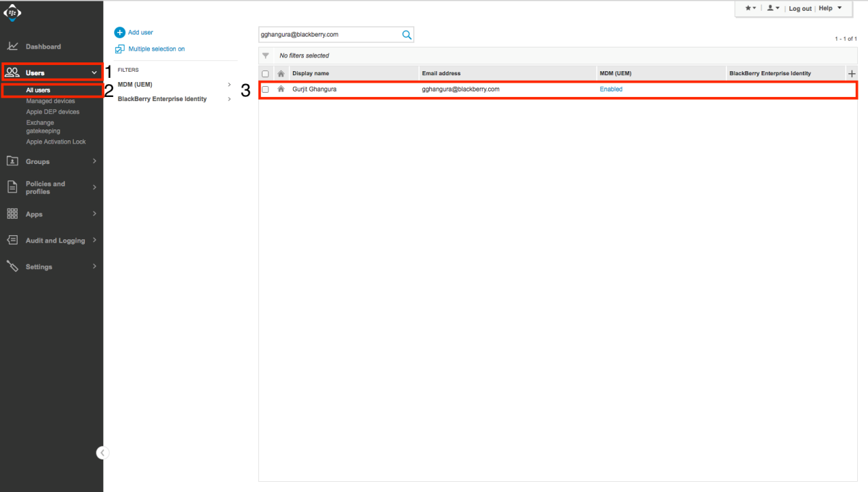This screenshot has width=868, height=492.
Task: Click the Audit and Logging icon
Action: [x=12, y=240]
